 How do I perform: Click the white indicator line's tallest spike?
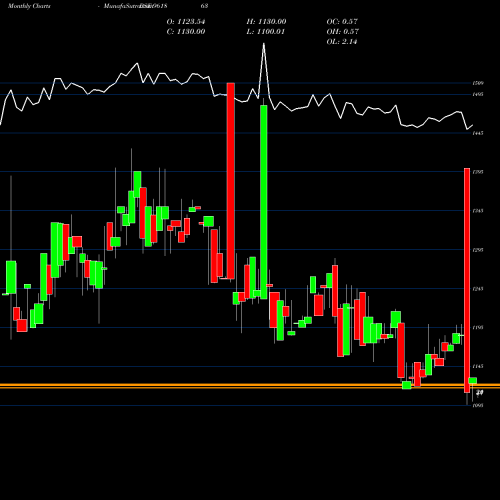(x=264, y=45)
